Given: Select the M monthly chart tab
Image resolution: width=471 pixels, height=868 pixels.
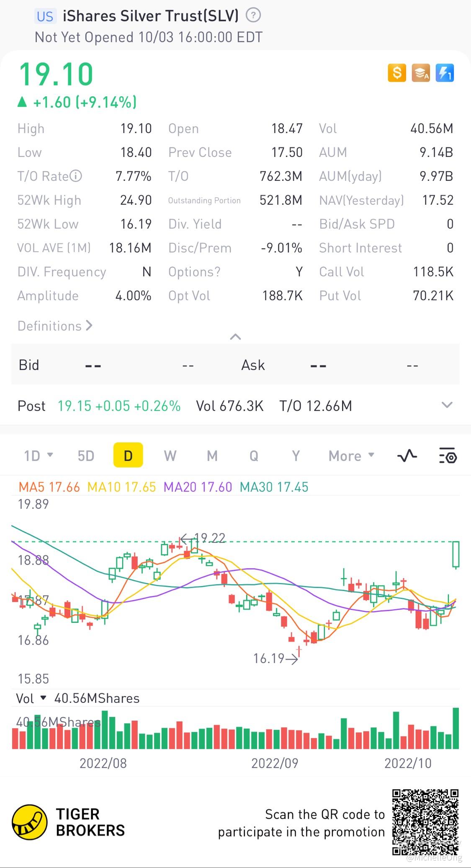Looking at the screenshot, I should (212, 455).
